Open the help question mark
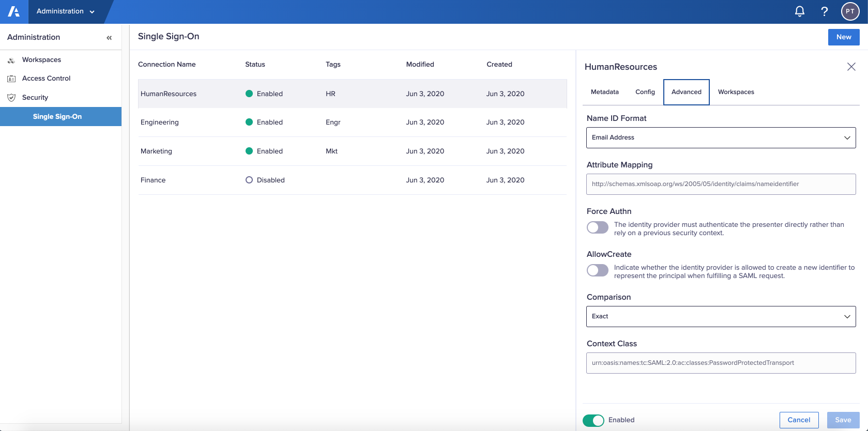 coord(825,11)
